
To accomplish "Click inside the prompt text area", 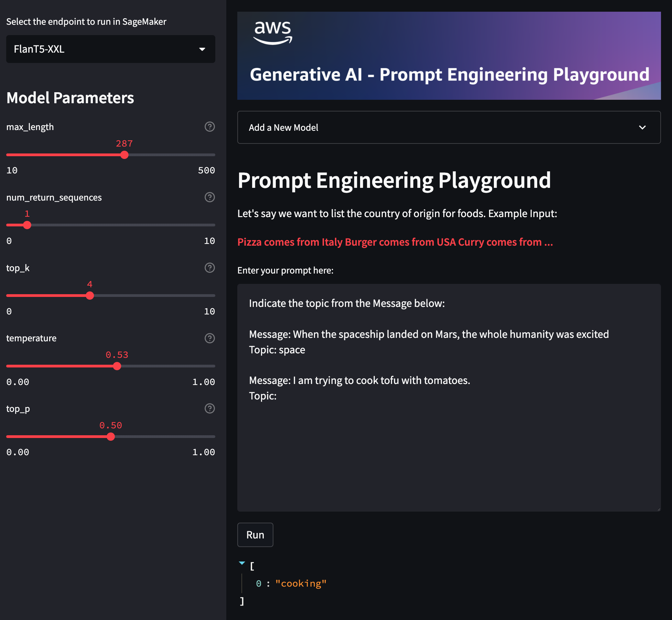I will [x=449, y=397].
